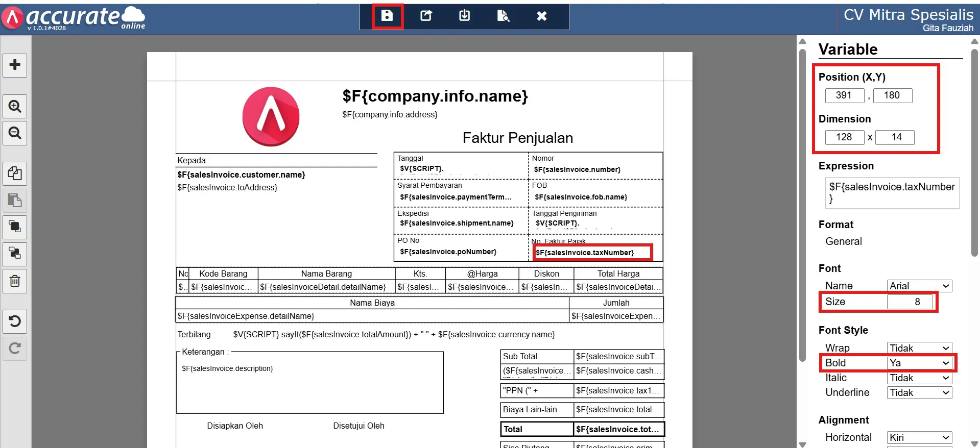Image resolution: width=980 pixels, height=448 pixels.
Task: Undo the last change
Action: pos(15,321)
